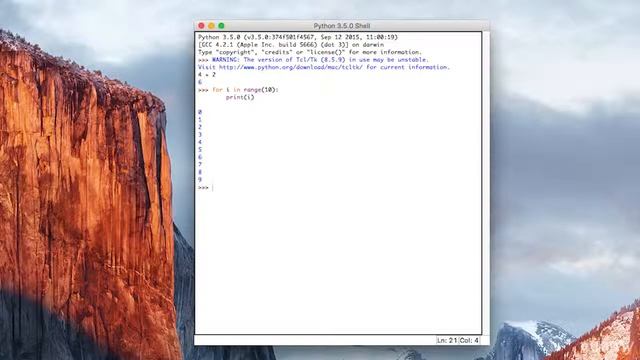Click the WARNING Tcl/Tk unstable line
The width and height of the screenshot is (640, 360).
(320, 60)
